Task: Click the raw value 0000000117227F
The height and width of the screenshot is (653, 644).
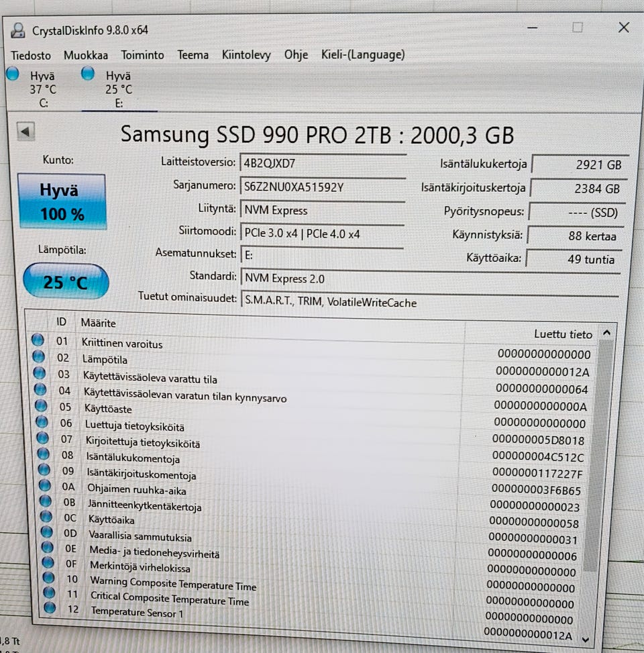Action: (537, 474)
